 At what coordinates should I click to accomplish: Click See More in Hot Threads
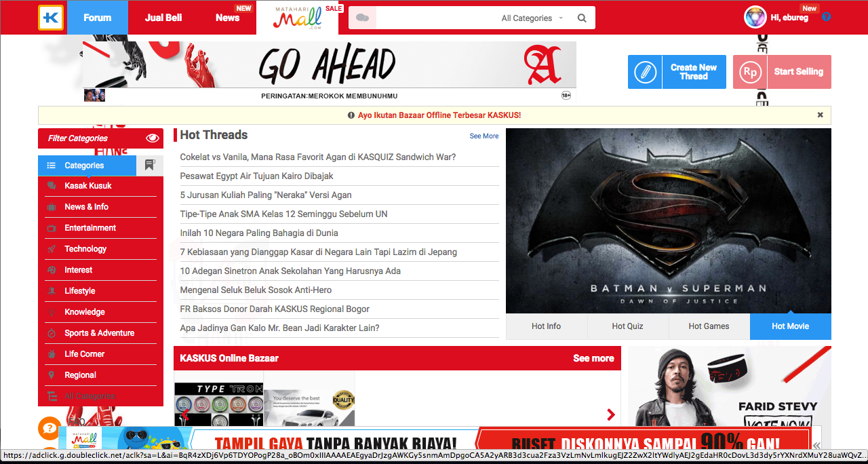point(484,136)
